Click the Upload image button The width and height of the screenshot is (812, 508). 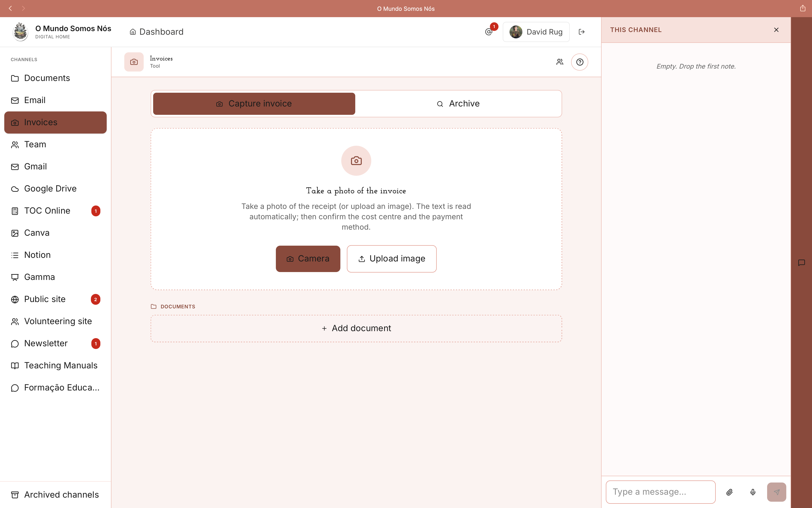392,259
